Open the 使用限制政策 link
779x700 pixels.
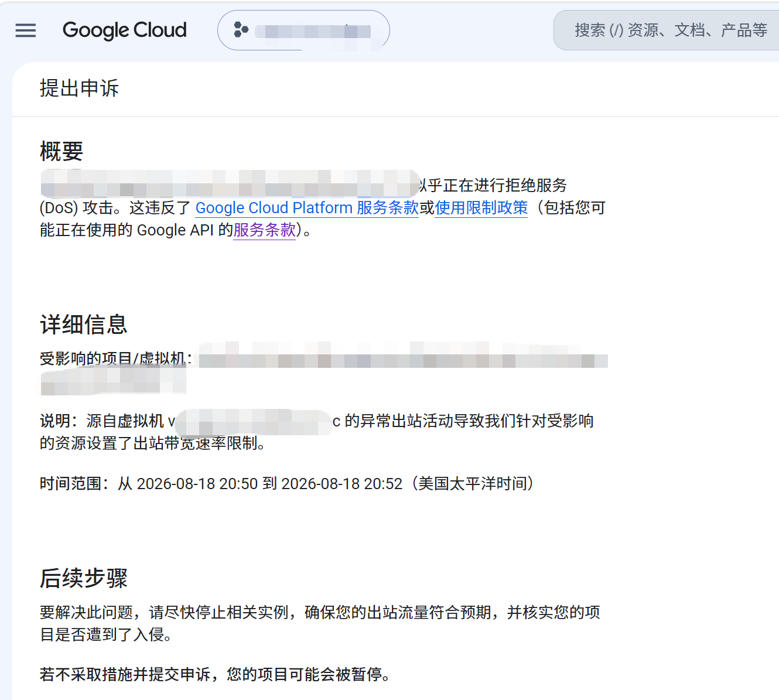pyautogui.click(x=481, y=207)
